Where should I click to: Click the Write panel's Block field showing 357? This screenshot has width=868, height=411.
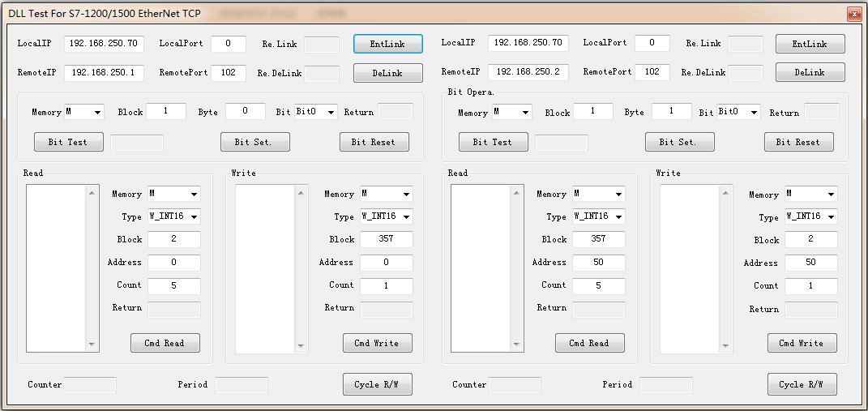(386, 239)
